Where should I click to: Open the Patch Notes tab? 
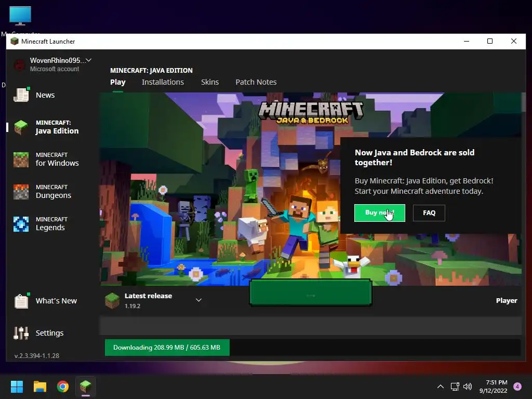256,82
